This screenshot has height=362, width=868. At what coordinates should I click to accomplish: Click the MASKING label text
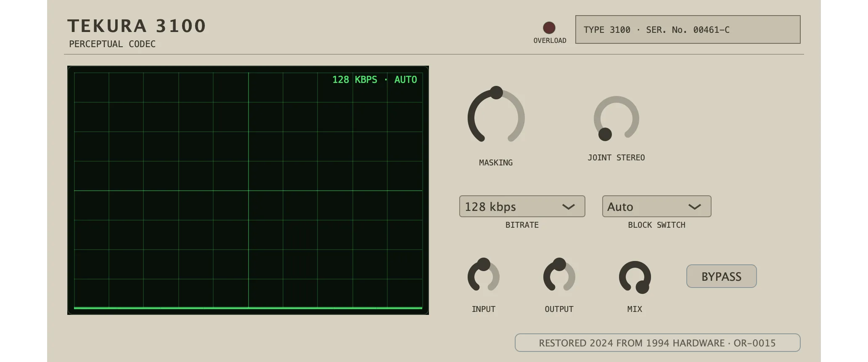(x=496, y=162)
